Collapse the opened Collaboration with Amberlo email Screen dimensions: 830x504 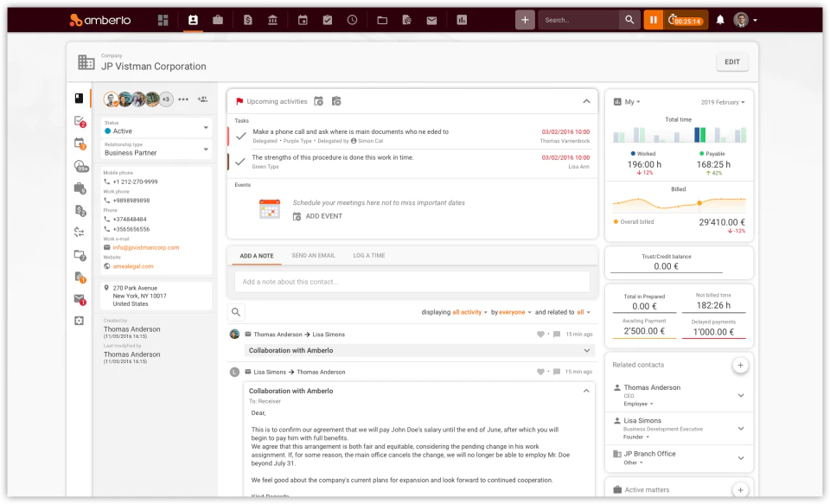click(x=586, y=391)
